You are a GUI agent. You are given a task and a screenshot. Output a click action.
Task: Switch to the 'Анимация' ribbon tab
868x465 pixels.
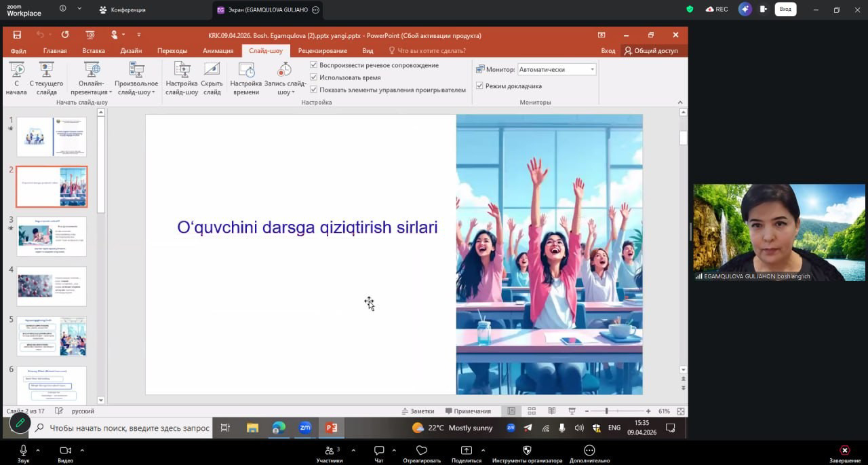(x=218, y=51)
